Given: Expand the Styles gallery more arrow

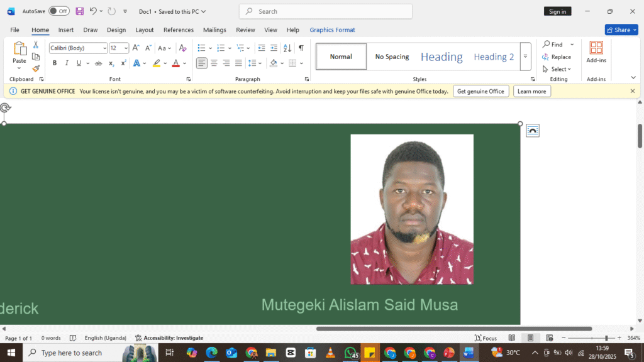Looking at the screenshot, I should [525, 57].
